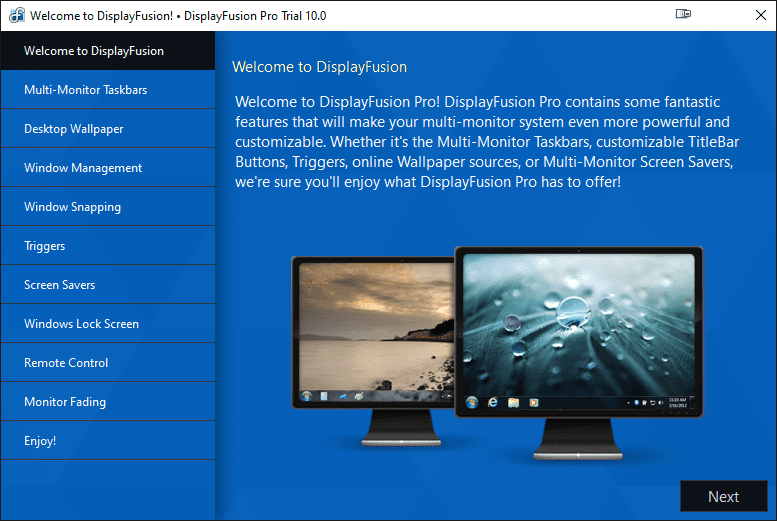Click the Welcome to DisplayFusion heading
The width and height of the screenshot is (777, 521).
coord(320,67)
